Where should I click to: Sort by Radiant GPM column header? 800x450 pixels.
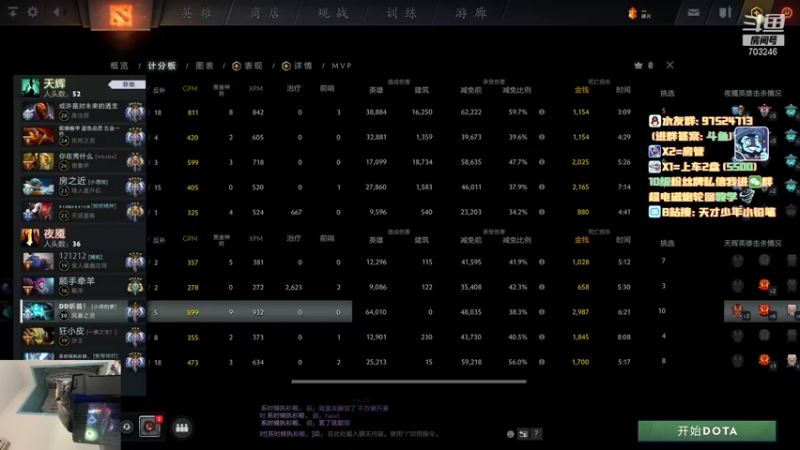pos(190,89)
